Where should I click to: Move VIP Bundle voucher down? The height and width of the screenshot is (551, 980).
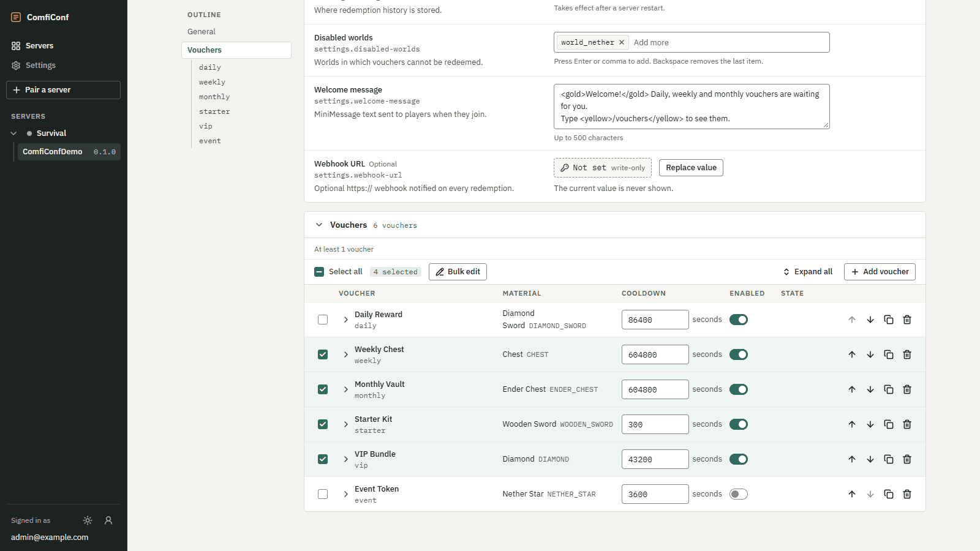(870, 459)
